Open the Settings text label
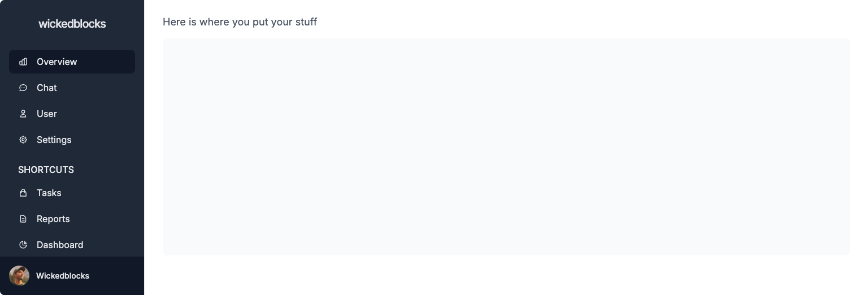The image size is (868, 295). point(54,140)
